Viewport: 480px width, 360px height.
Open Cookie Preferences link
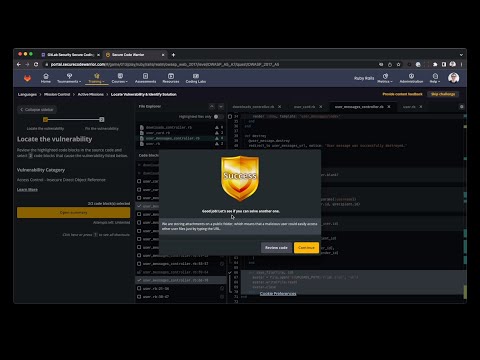point(278,294)
